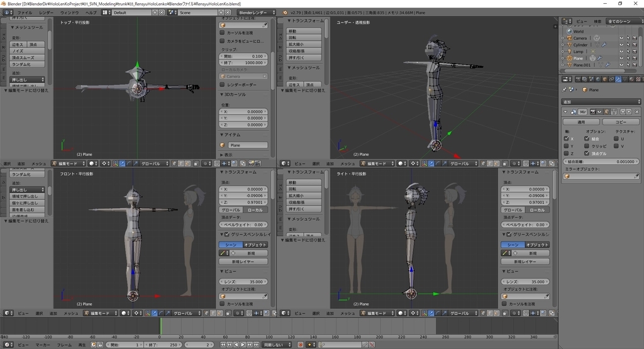Click the コピー modifier button
The image size is (644, 349).
pyautogui.click(x=621, y=122)
